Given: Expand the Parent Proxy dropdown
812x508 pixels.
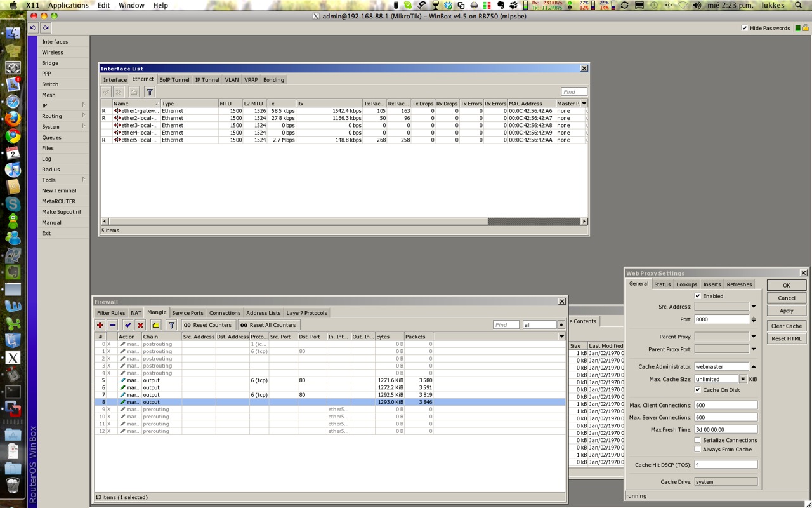Looking at the screenshot, I should click(x=753, y=336).
